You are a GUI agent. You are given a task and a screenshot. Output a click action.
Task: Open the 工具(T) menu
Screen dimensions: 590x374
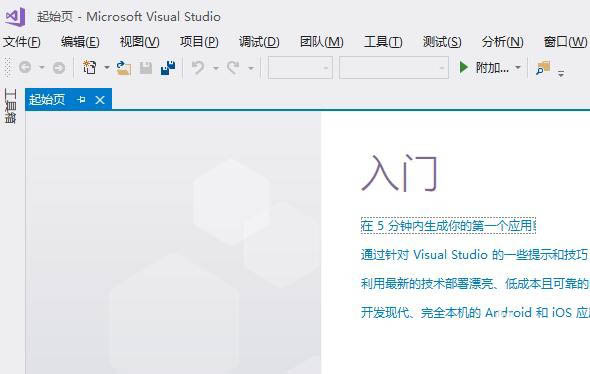[383, 41]
